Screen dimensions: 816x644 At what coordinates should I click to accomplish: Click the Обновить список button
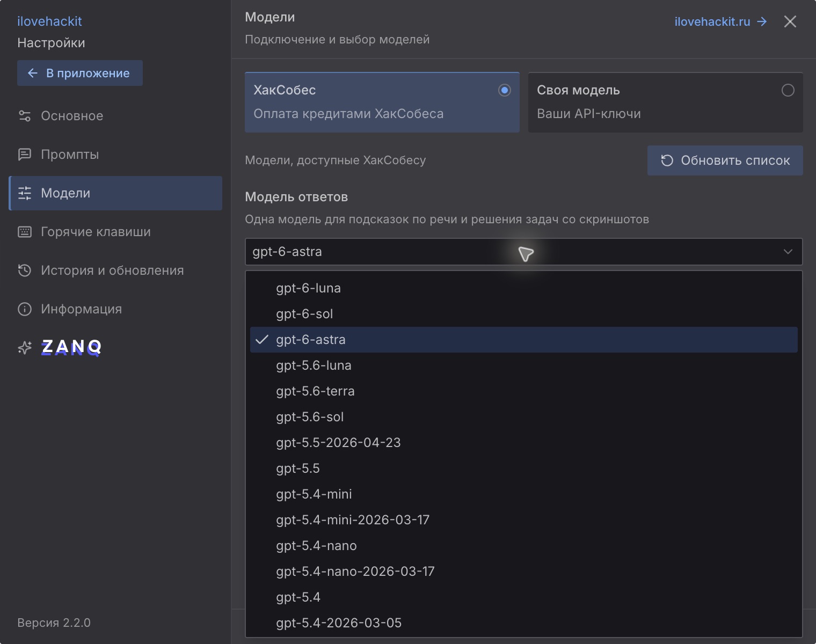pos(725,160)
